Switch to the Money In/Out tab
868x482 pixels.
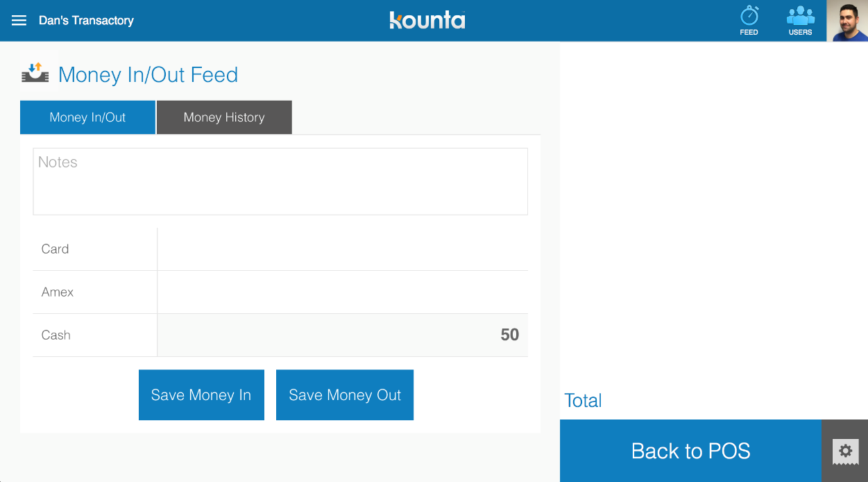pyautogui.click(x=87, y=117)
